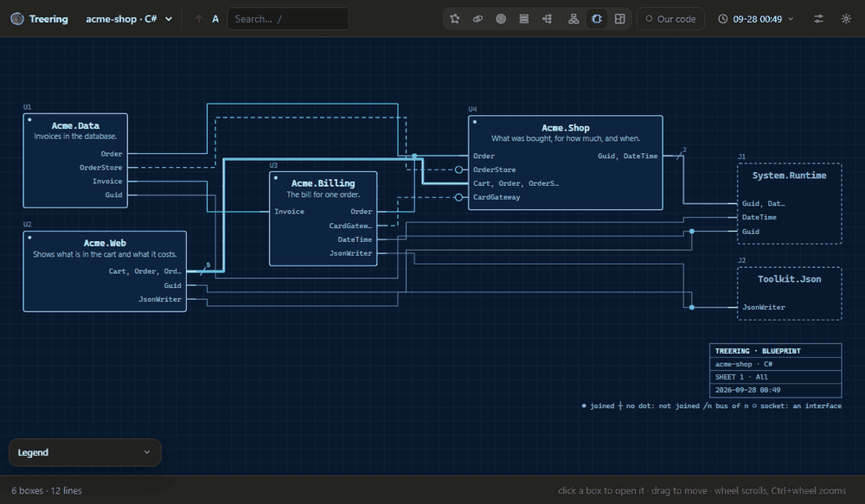Click the up arrow navigation icon
Screen dimensions: 865x504
click(x=199, y=19)
